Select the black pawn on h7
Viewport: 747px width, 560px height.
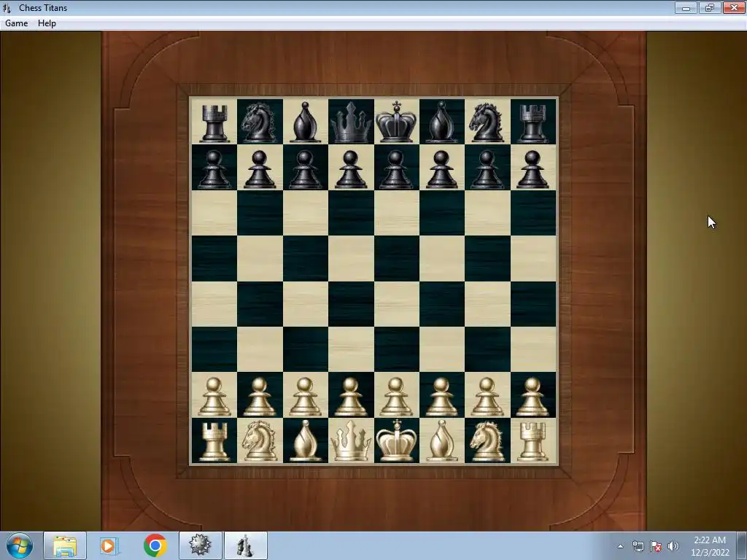533,169
